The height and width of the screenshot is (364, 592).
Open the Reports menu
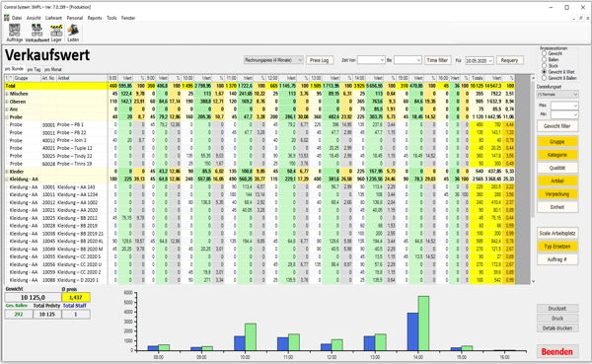[x=95, y=18]
